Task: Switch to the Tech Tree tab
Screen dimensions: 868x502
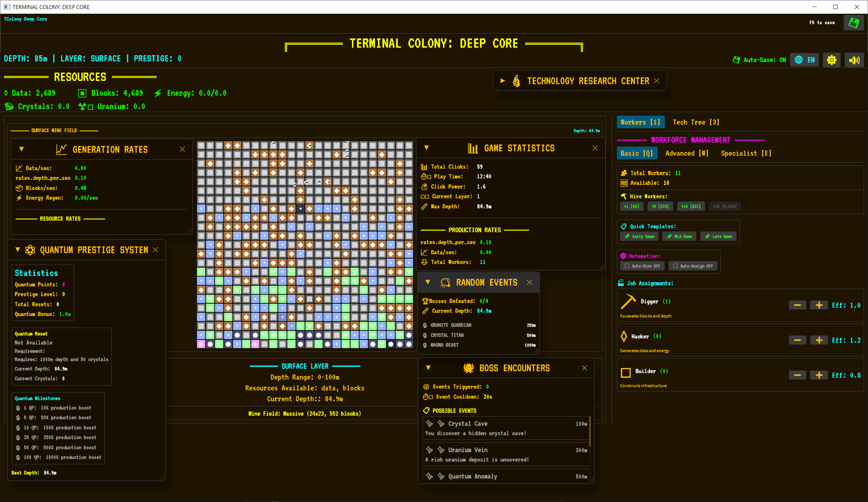Action: click(x=696, y=122)
